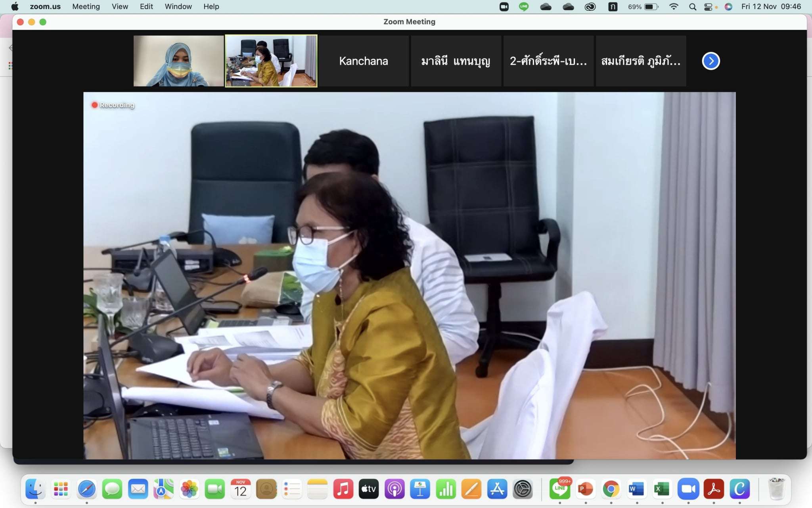Image resolution: width=812 pixels, height=508 pixels.
Task: Open Wi-Fi status menu
Action: point(673,6)
